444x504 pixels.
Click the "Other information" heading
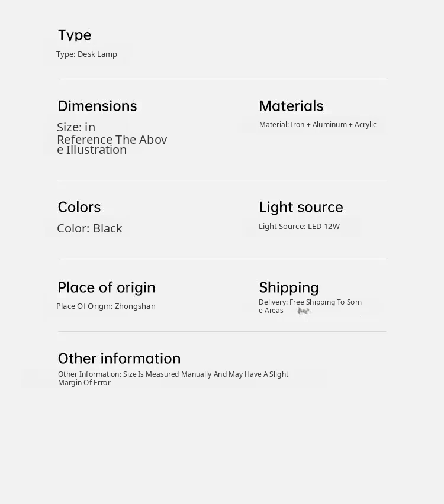(x=119, y=358)
